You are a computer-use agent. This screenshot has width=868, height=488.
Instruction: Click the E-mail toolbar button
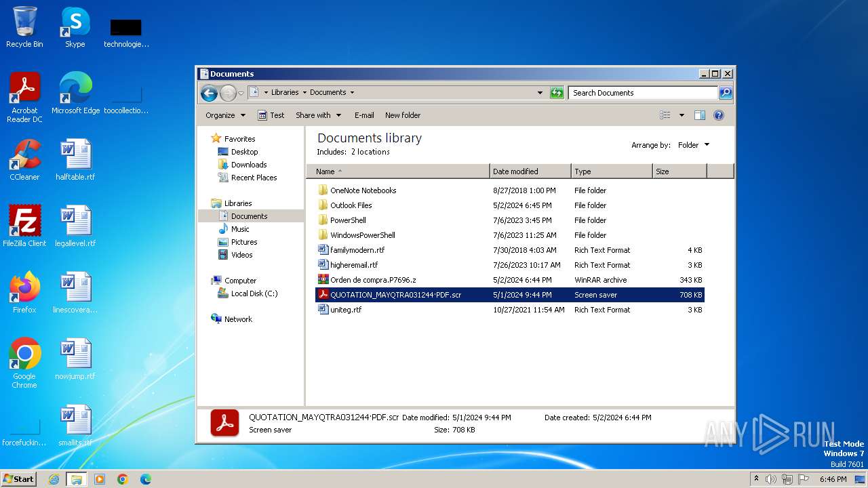[x=364, y=115]
